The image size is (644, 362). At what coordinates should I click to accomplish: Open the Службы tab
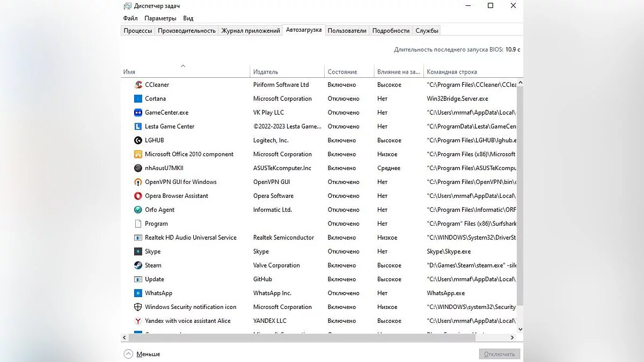[x=427, y=31]
